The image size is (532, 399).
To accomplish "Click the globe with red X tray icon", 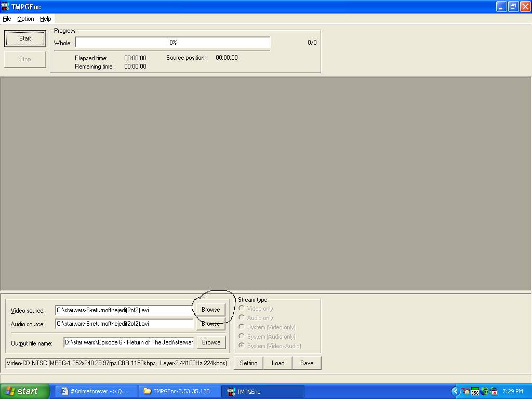I will [x=493, y=391].
